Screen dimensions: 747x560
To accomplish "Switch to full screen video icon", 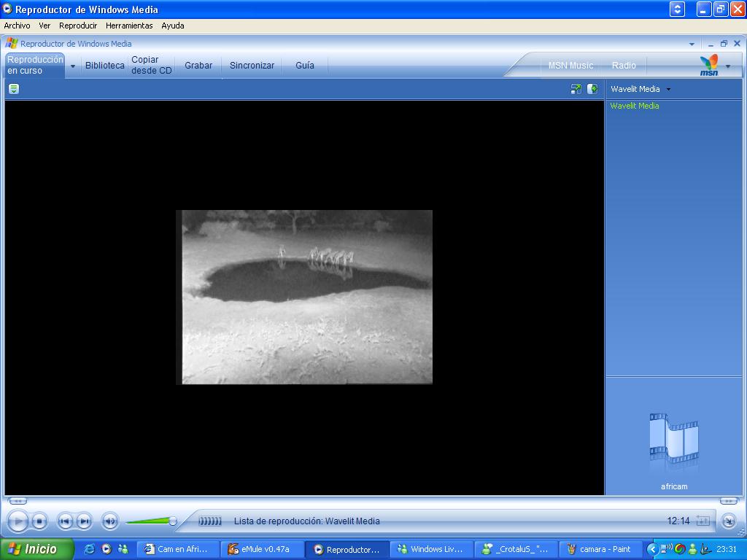I will pyautogui.click(x=703, y=521).
